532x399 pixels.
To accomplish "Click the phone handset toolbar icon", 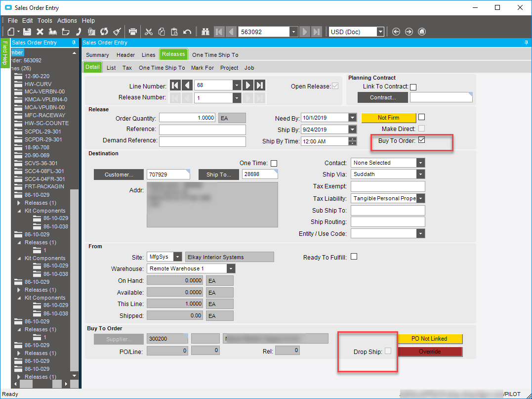I will click(x=79, y=32).
